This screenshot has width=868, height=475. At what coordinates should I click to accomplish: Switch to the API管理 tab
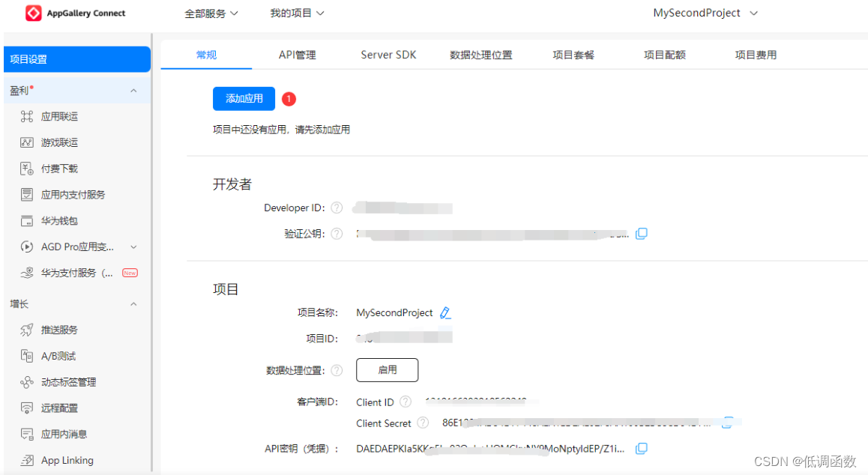coord(298,55)
